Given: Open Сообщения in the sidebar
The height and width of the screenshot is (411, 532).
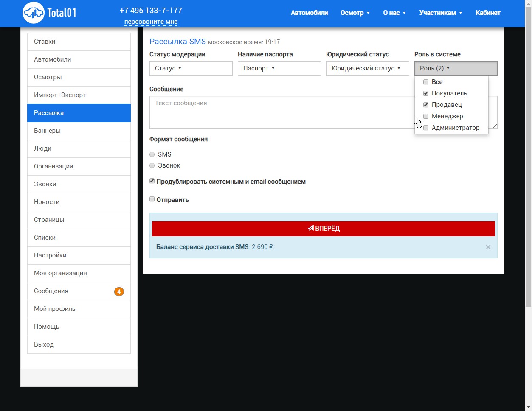Looking at the screenshot, I should click(x=79, y=291).
